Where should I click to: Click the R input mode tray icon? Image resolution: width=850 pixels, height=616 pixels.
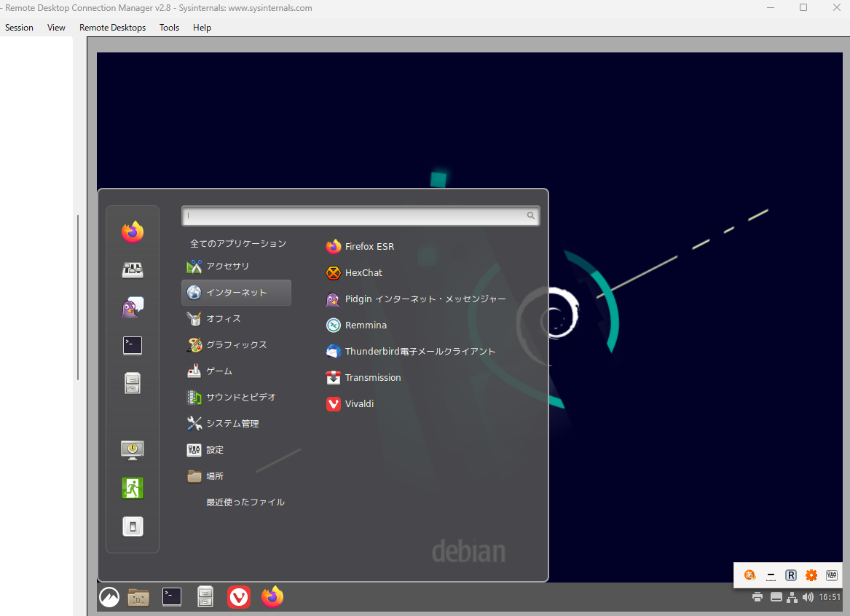[x=791, y=574]
